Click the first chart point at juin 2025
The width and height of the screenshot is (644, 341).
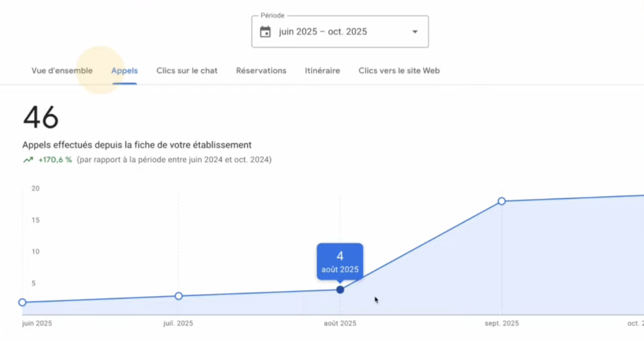click(x=22, y=302)
